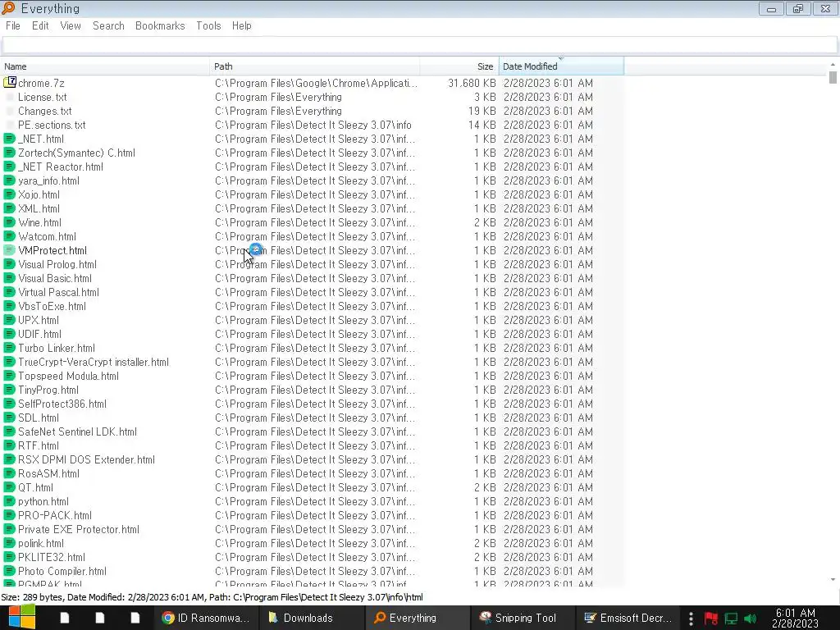Click the volume speaker tray icon
This screenshot has width=840, height=630.
750,619
